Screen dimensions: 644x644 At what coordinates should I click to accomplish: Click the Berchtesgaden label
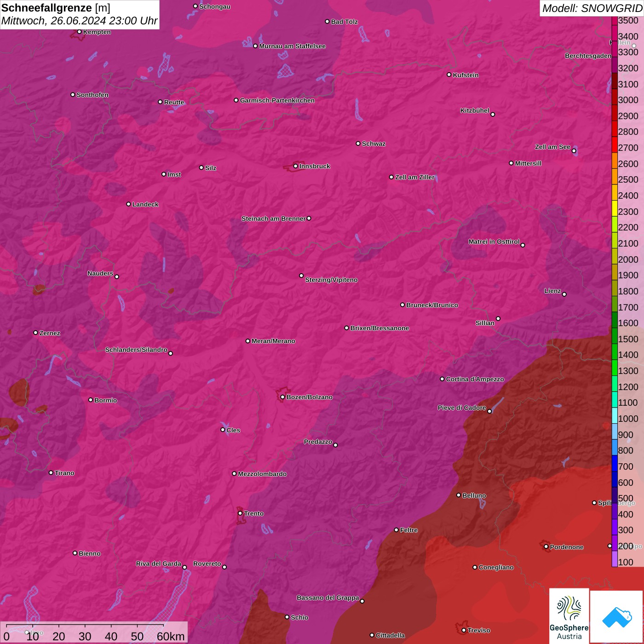pyautogui.click(x=588, y=56)
